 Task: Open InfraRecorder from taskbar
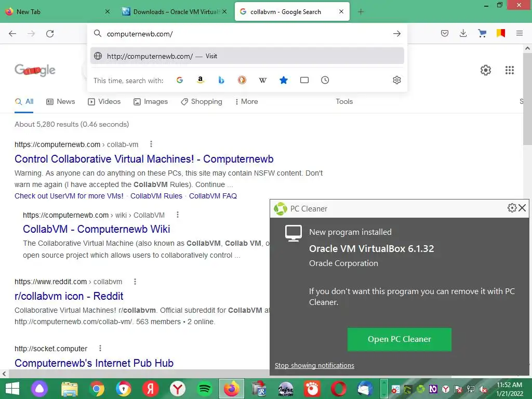[286, 389]
